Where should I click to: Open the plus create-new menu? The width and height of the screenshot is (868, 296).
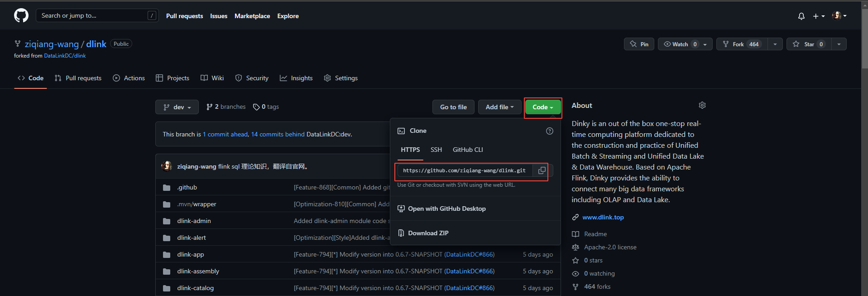[819, 16]
